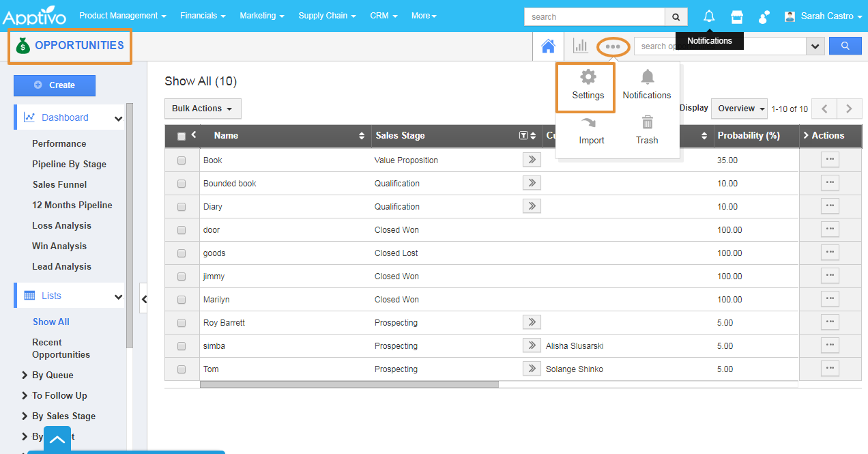The image size is (868, 454).
Task: Click the Create button
Action: click(x=55, y=85)
